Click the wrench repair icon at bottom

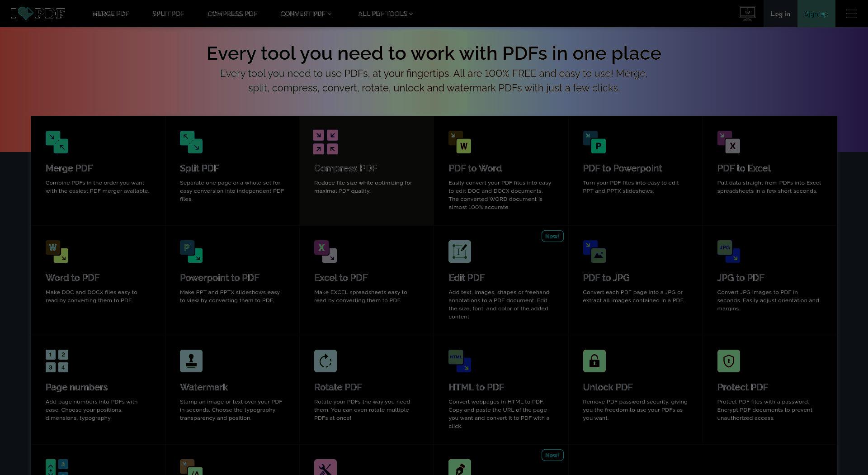pyautogui.click(x=325, y=467)
